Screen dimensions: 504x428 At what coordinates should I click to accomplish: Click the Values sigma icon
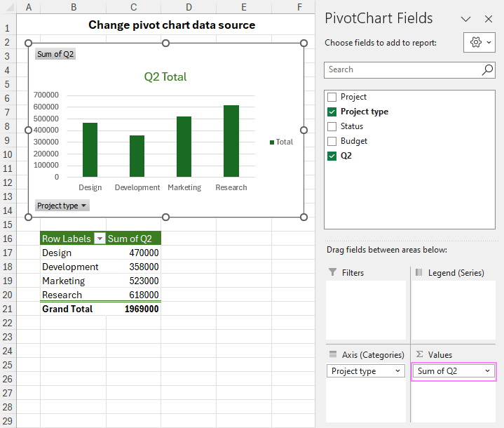click(419, 354)
